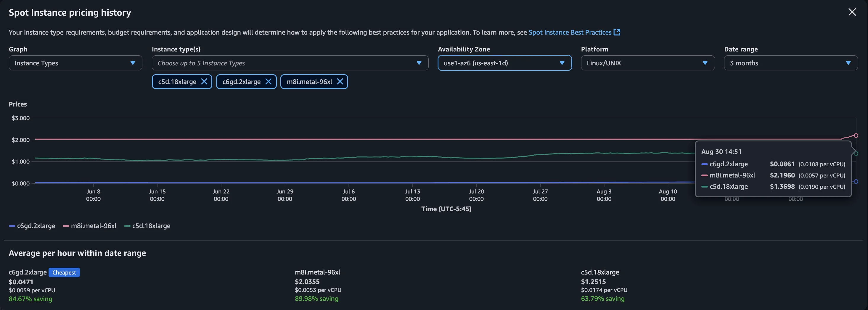Image resolution: width=868 pixels, height=310 pixels.
Task: Click the 89.98% saving text
Action: (x=316, y=298)
